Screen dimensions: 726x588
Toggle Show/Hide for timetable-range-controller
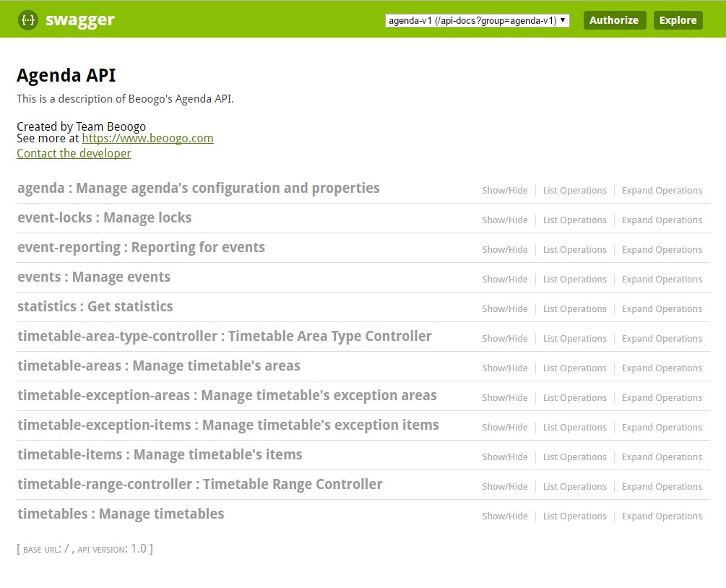point(505,487)
